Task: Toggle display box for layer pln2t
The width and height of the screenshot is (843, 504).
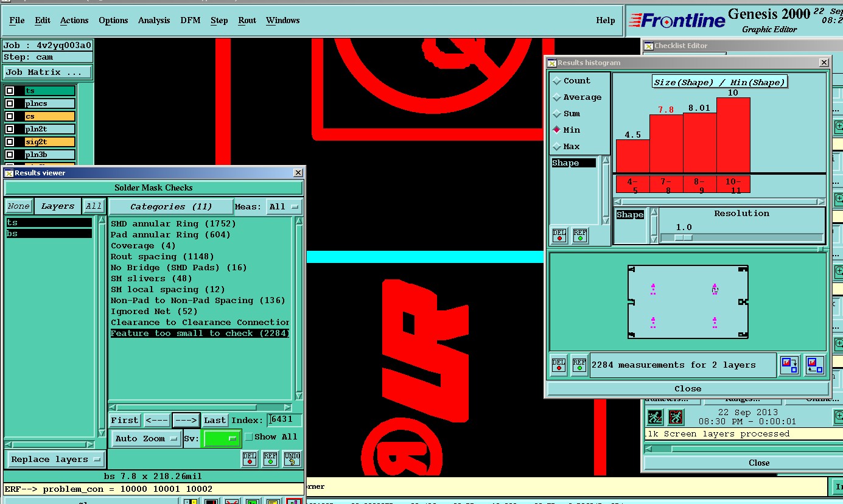Action: click(10, 129)
